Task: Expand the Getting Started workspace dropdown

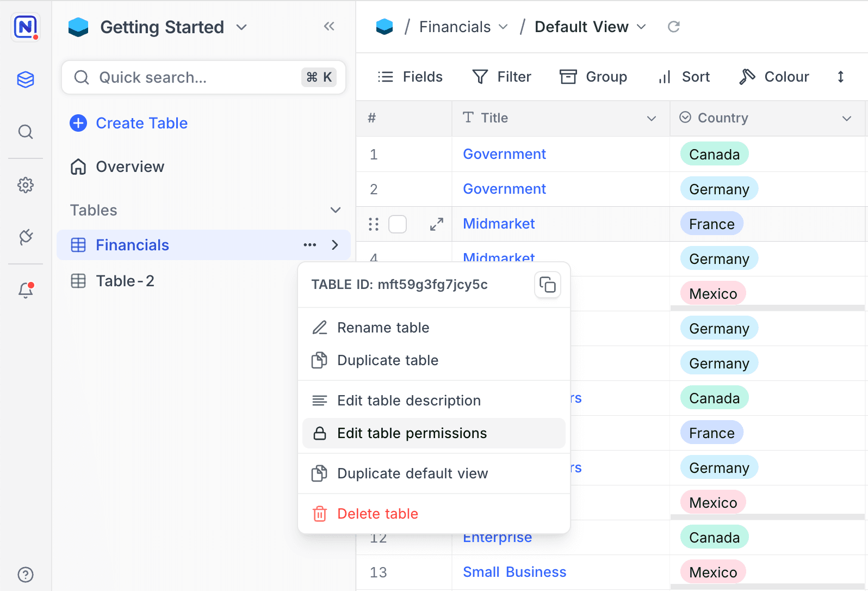Action: [x=241, y=27]
